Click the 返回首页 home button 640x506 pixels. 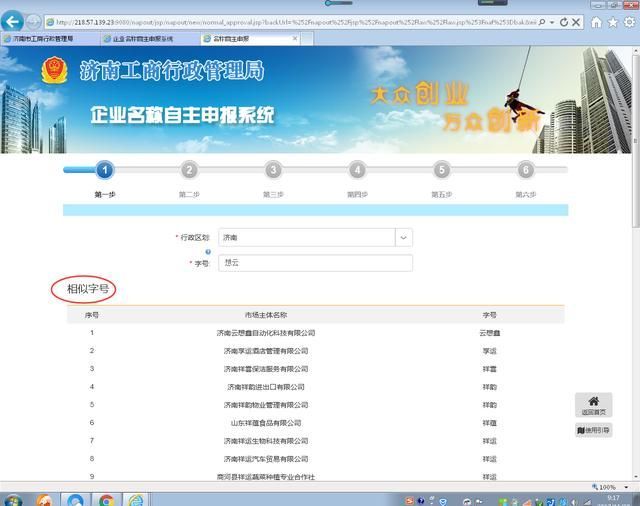click(x=593, y=405)
